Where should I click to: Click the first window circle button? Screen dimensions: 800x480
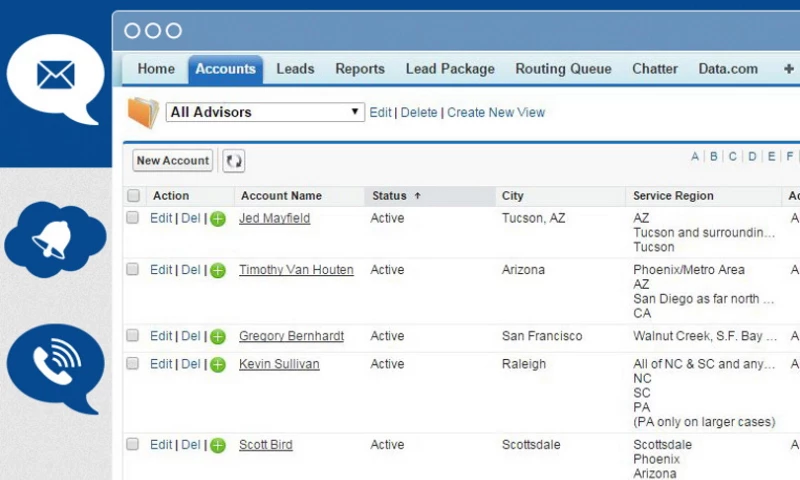132,31
